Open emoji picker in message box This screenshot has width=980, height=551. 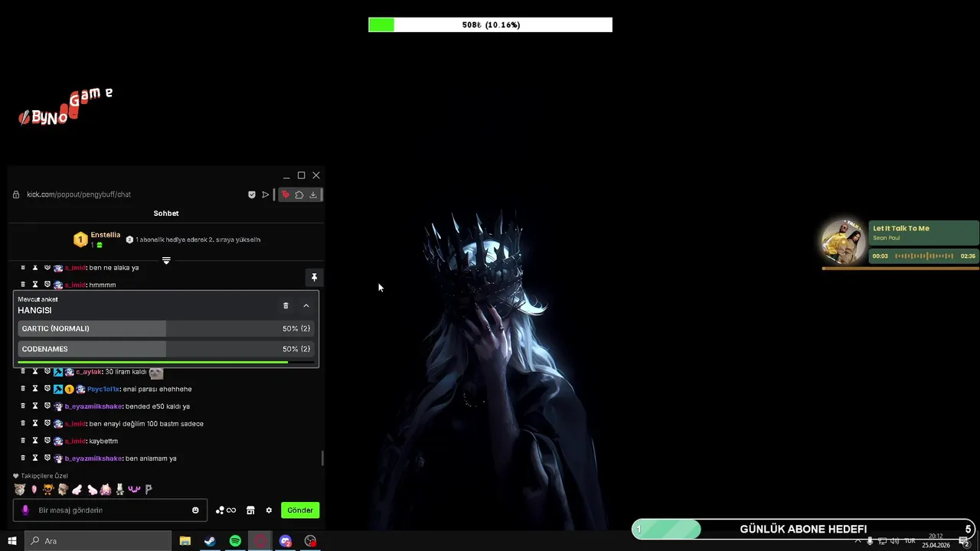coord(195,510)
